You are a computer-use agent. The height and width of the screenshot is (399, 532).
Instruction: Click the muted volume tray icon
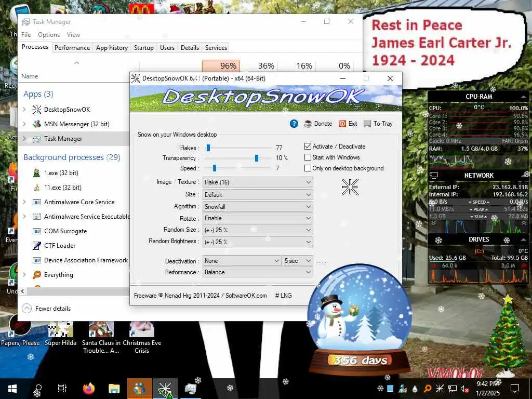[464, 389]
